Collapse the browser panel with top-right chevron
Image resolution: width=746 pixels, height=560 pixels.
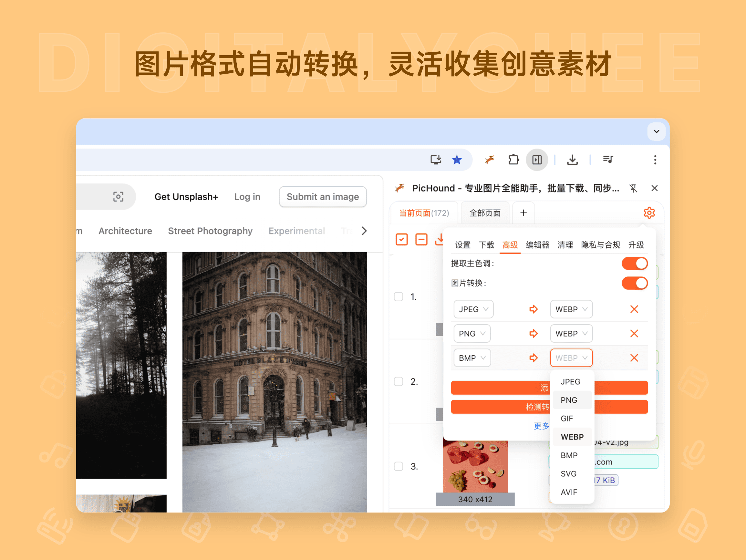pyautogui.click(x=656, y=131)
